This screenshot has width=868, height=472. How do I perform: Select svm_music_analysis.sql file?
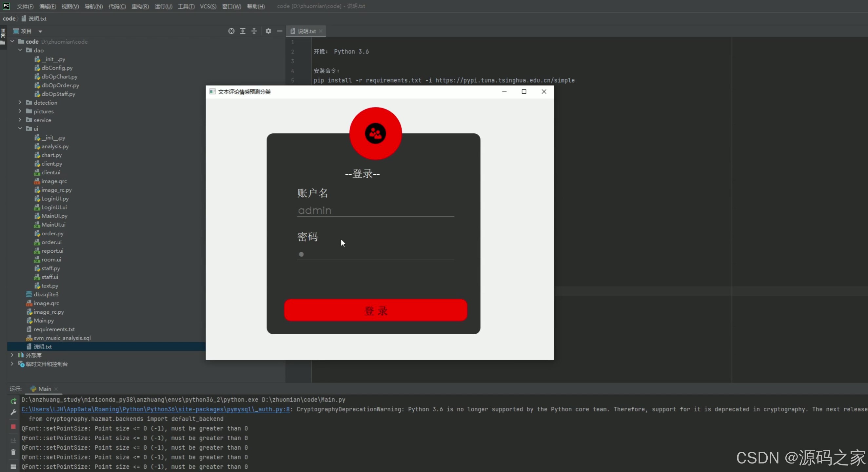58,338
